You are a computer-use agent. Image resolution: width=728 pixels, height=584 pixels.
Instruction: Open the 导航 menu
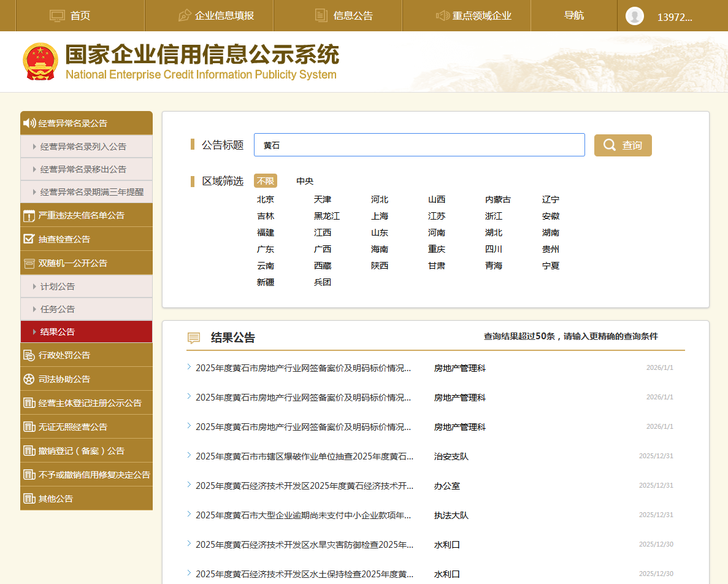point(573,15)
